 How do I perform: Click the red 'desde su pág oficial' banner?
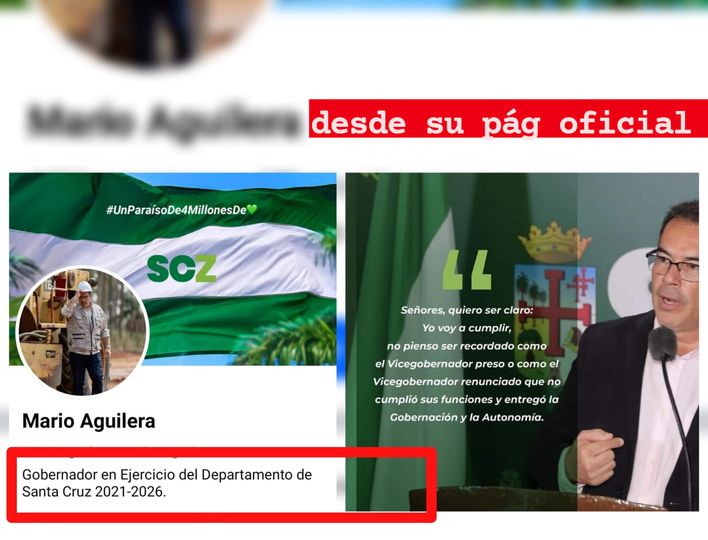click(507, 123)
